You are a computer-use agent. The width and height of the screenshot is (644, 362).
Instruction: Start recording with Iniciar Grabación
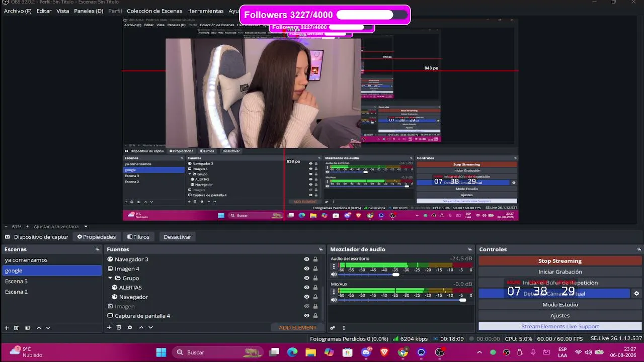coord(560,272)
